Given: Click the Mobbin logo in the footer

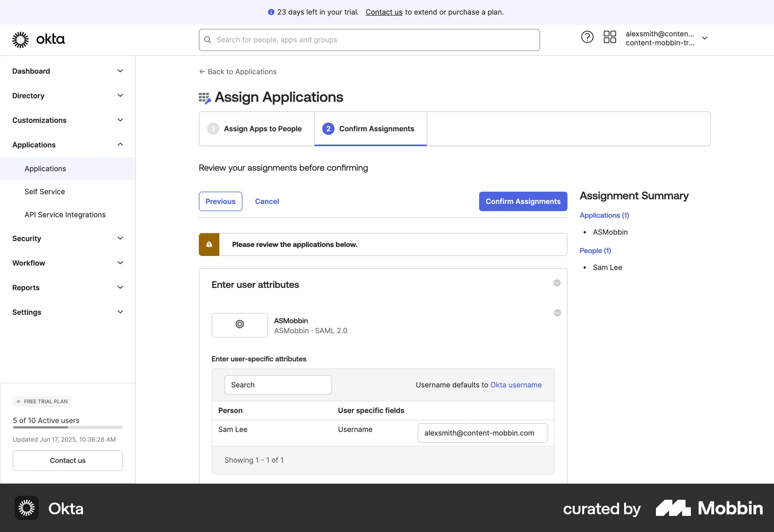Looking at the screenshot, I should tap(708, 508).
